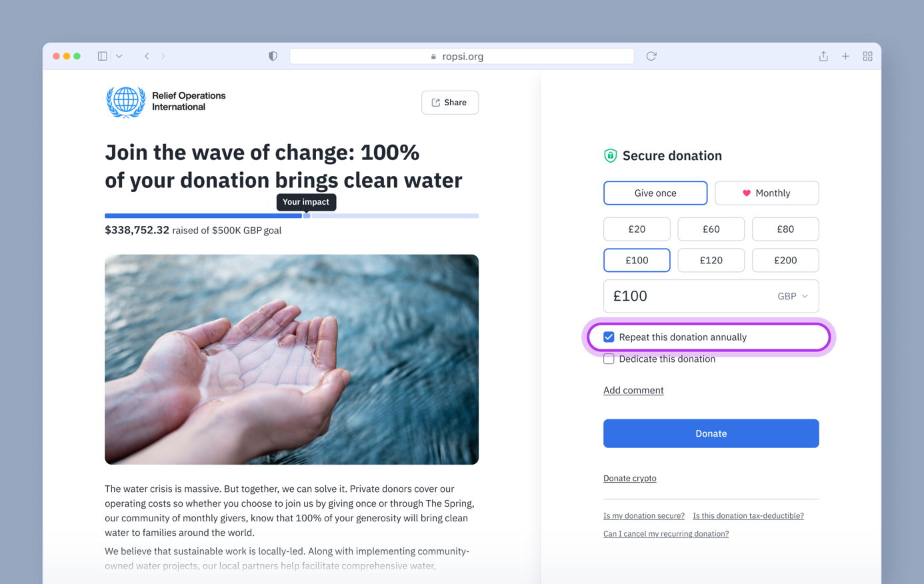Click the Your impact marker on the progress bar

pos(307,215)
